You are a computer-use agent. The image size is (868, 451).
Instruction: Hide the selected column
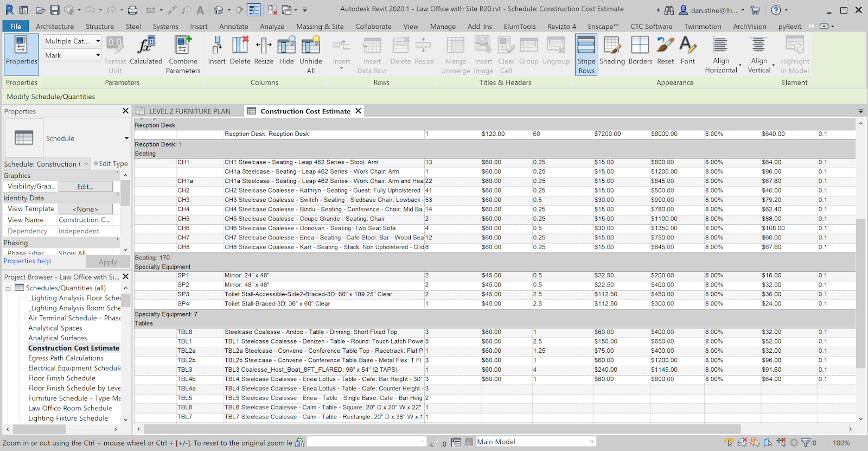click(286, 52)
